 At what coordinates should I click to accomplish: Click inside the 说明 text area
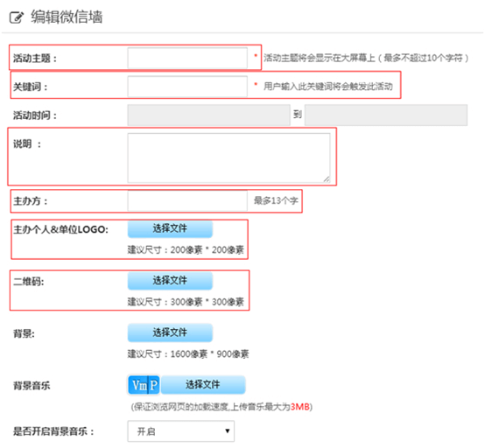(x=228, y=158)
